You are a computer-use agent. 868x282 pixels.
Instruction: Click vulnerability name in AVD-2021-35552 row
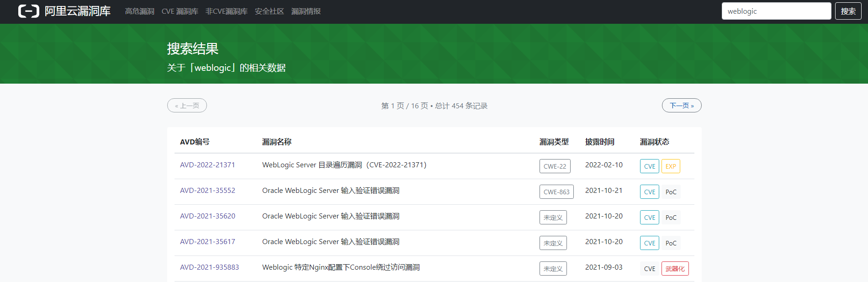[331, 191]
